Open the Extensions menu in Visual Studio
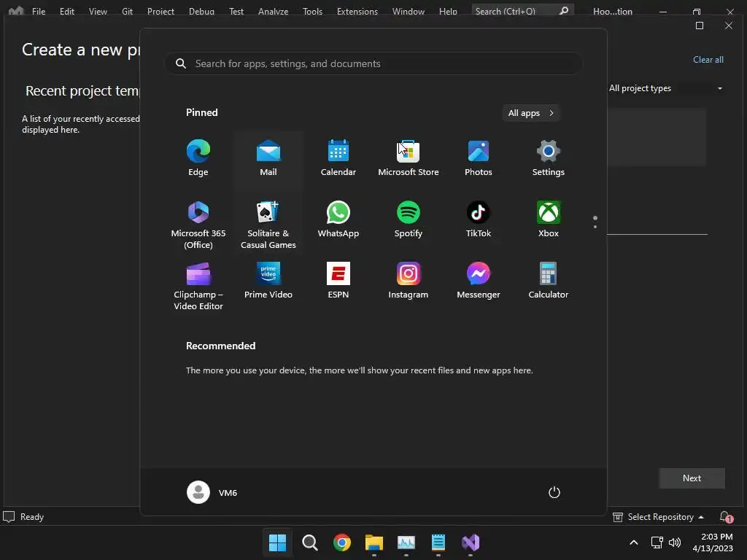 [x=357, y=11]
